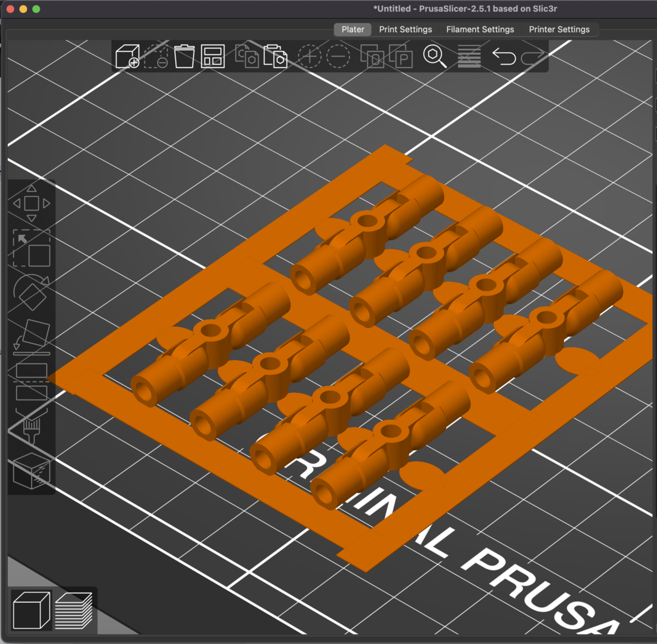Open the Filament Settings tab
657x644 pixels.
click(x=480, y=30)
